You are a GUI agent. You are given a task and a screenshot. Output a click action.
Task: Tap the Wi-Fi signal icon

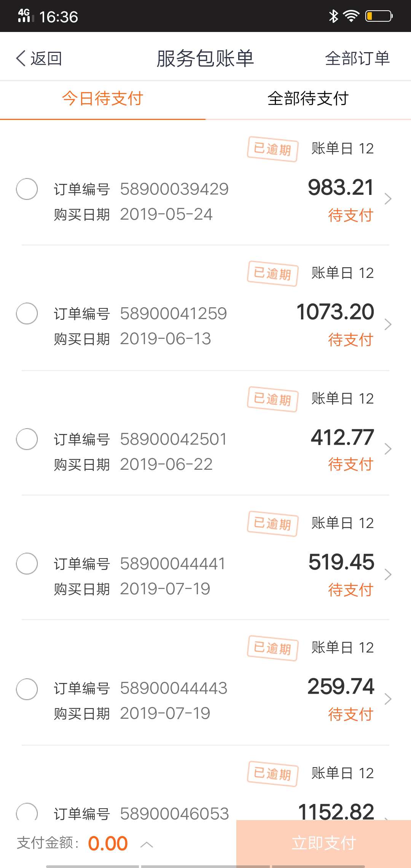point(351,16)
